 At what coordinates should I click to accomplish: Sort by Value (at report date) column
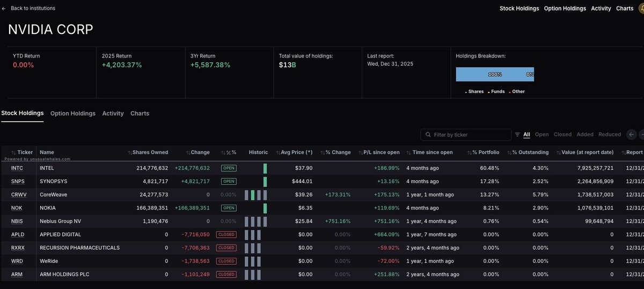584,153
